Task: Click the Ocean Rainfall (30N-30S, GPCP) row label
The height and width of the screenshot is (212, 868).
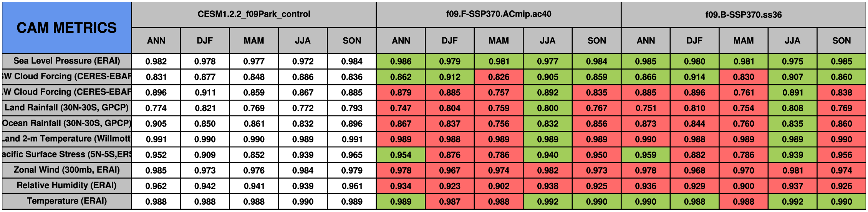Action: click(66, 124)
